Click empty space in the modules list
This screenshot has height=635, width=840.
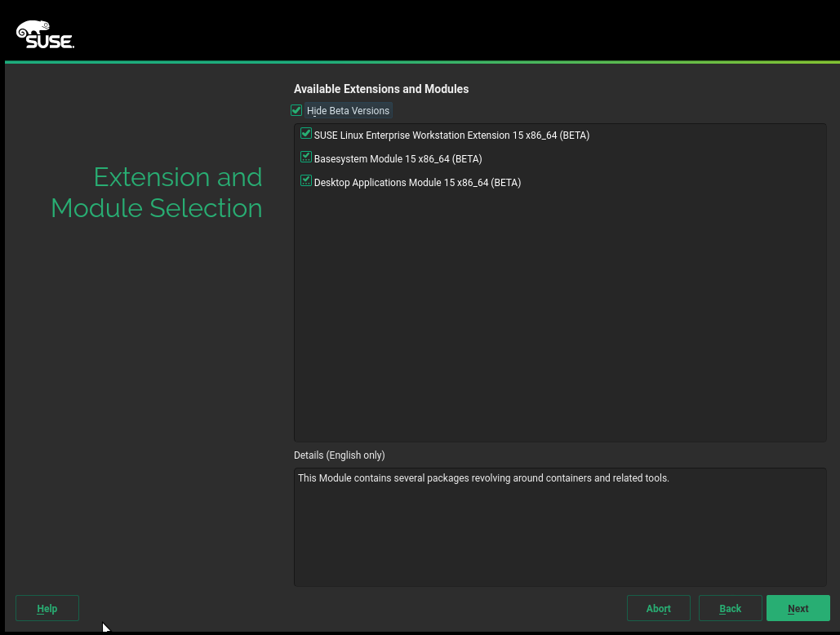560,326
